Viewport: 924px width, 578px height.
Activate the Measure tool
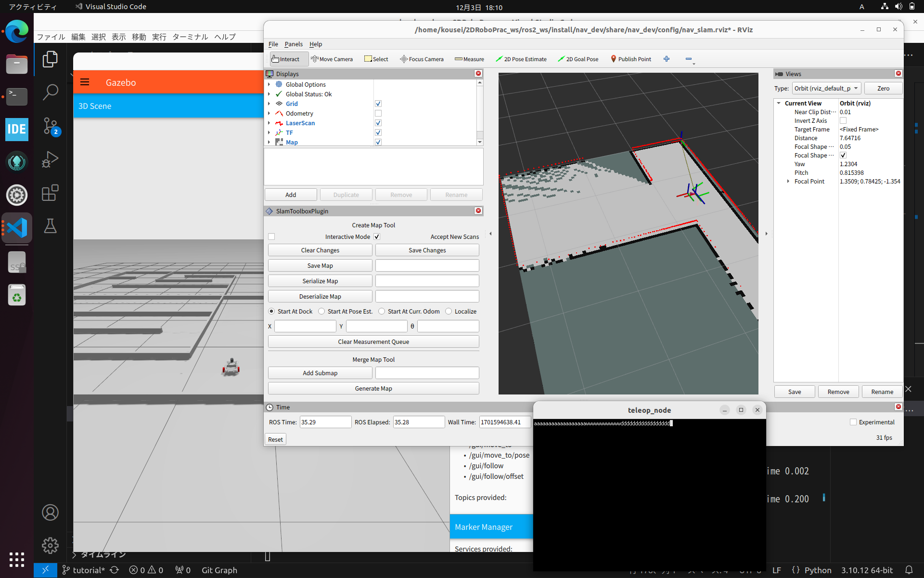click(x=469, y=59)
